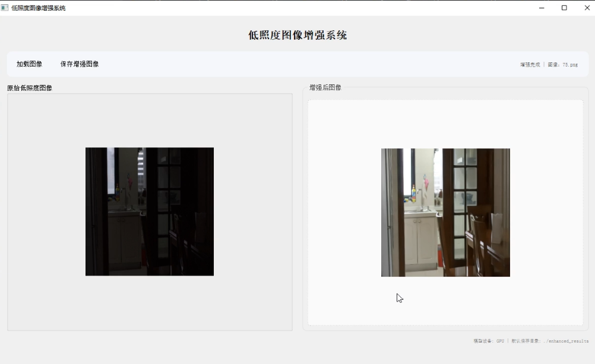Select the dark original low-light image
This screenshot has width=595, height=364.
pos(150,211)
